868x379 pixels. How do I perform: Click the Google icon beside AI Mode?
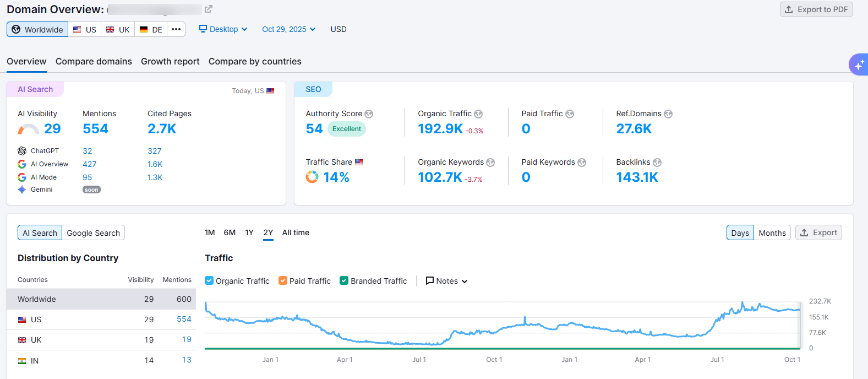point(22,177)
